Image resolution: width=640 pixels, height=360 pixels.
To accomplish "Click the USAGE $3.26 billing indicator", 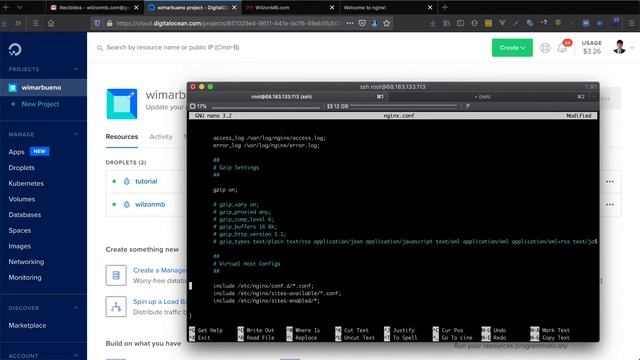I will coord(592,47).
